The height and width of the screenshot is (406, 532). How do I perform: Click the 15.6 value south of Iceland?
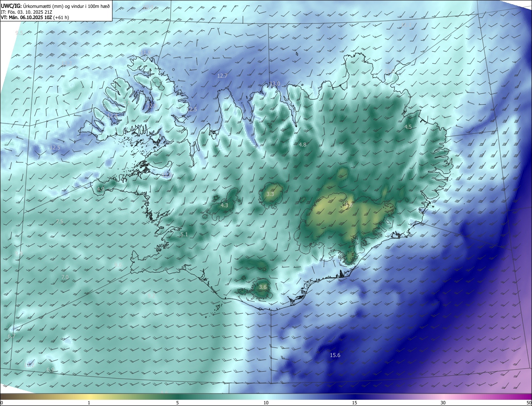click(x=335, y=355)
